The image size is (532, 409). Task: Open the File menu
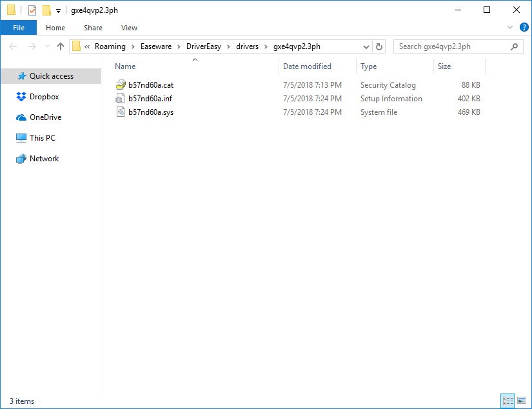[19, 28]
